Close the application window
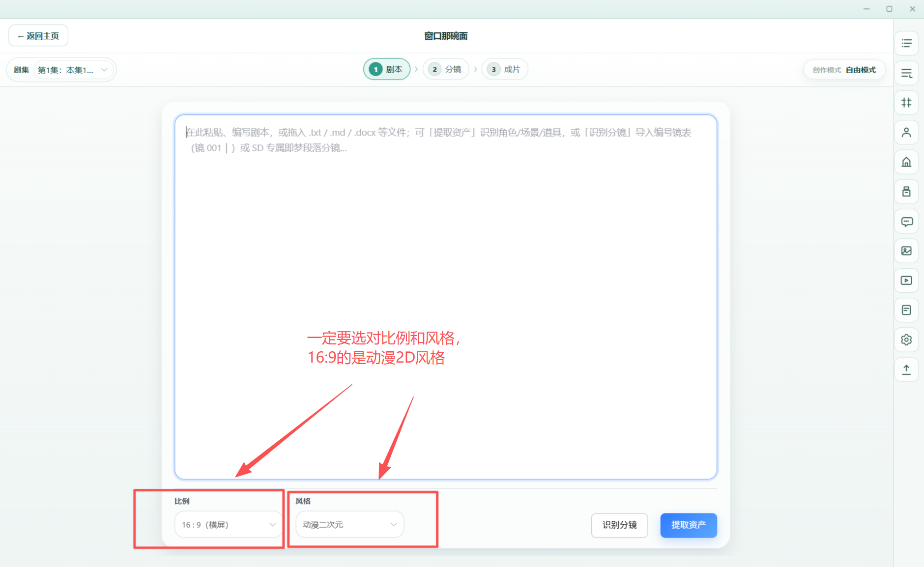 (x=912, y=9)
